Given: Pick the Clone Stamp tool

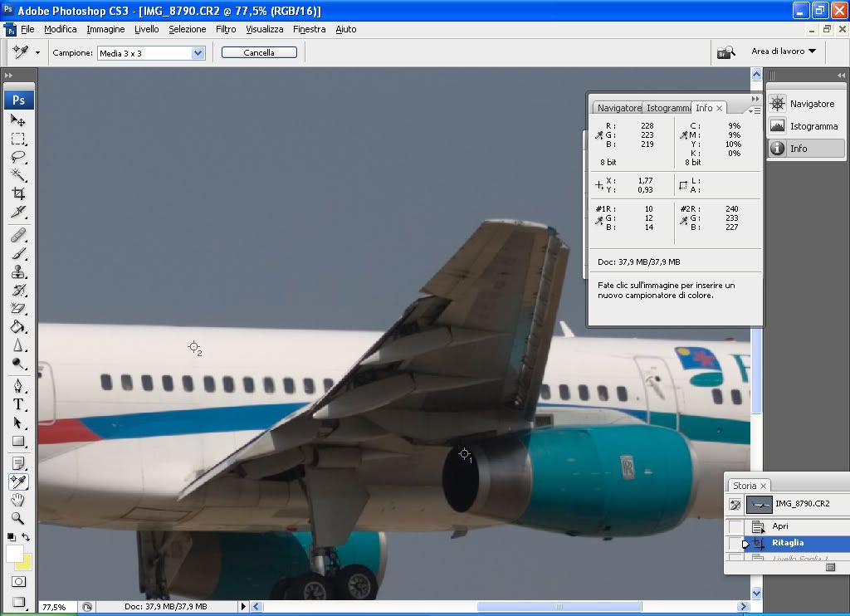Looking at the screenshot, I should click(18, 271).
